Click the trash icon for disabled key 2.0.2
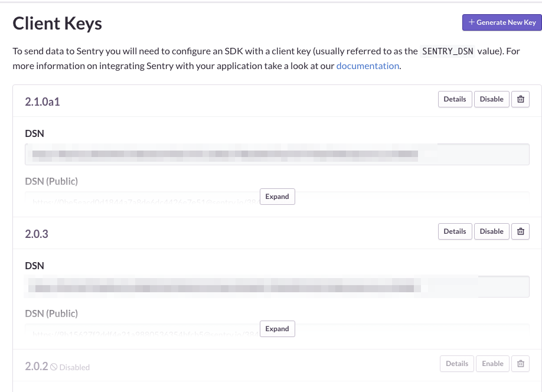This screenshot has height=392, width=542. (x=520, y=363)
